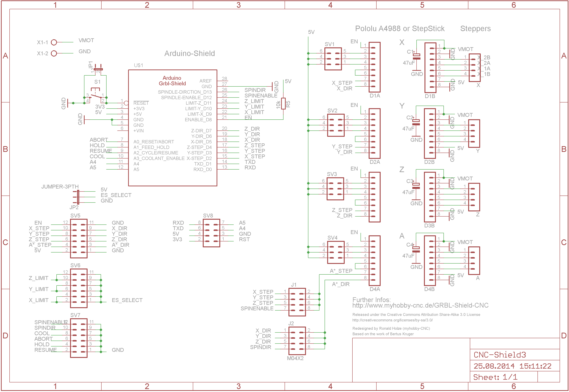
Task: Select the D2B driver socket connector
Action: click(x=430, y=133)
